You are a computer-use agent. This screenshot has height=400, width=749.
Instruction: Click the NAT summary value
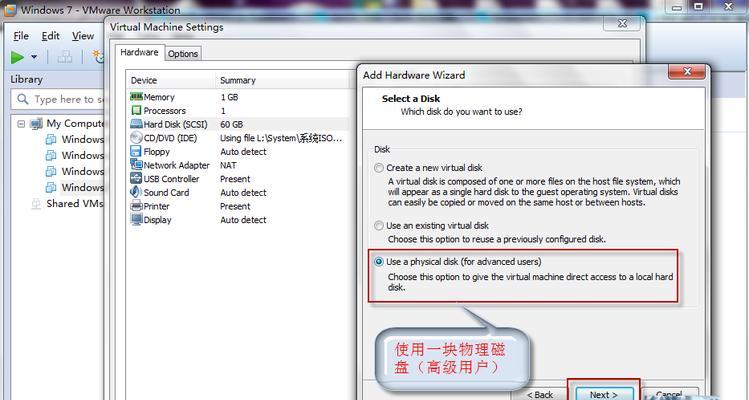pyautogui.click(x=228, y=165)
